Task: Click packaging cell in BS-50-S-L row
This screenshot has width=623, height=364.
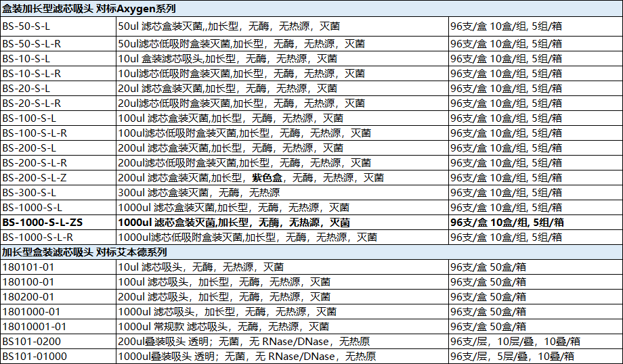Action: 535,26
